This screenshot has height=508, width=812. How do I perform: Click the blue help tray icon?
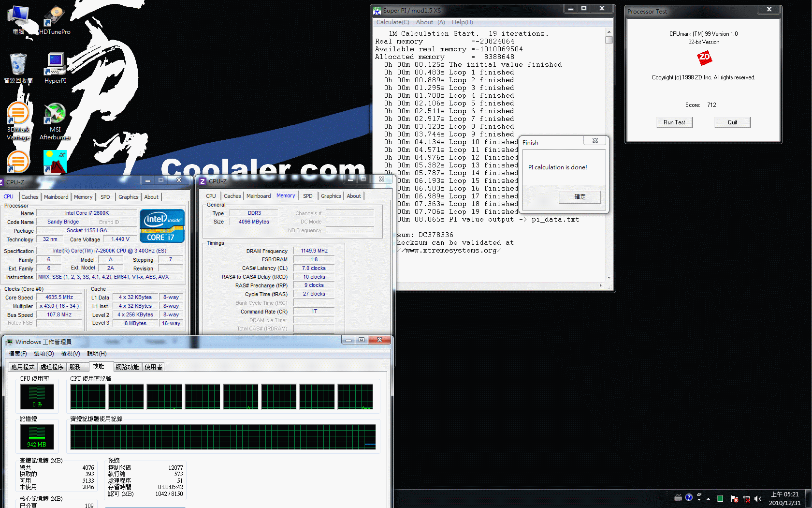click(689, 497)
